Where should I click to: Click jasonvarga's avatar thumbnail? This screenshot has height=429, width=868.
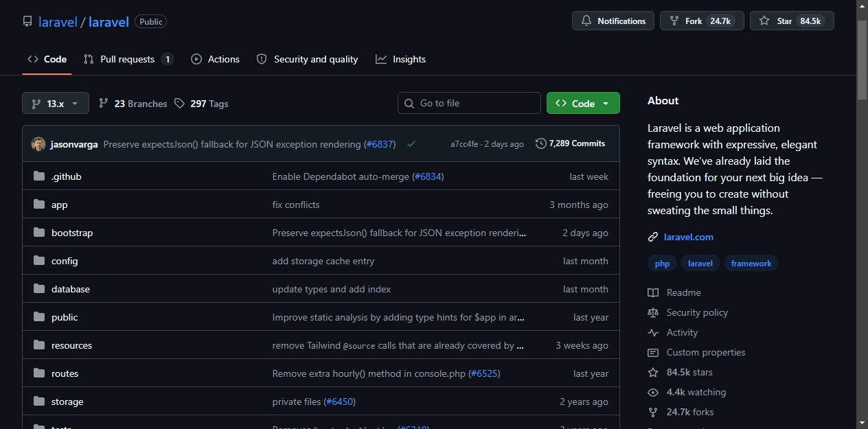pyautogui.click(x=38, y=144)
